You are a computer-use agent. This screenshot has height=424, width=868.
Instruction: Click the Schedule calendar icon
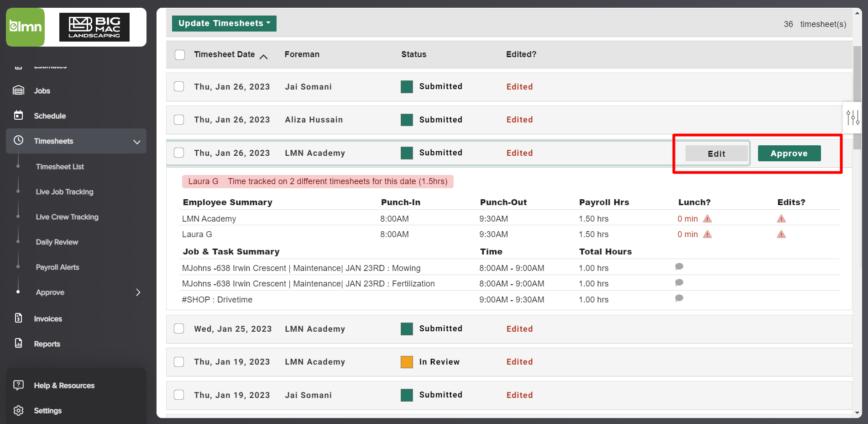pyautogui.click(x=18, y=115)
